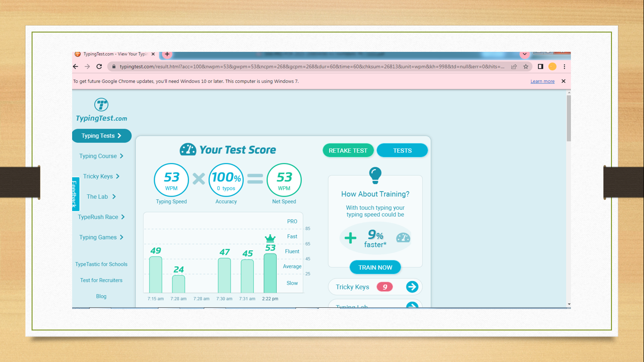This screenshot has width=644, height=362.
Task: Click the address bar URL field
Action: coord(312,67)
